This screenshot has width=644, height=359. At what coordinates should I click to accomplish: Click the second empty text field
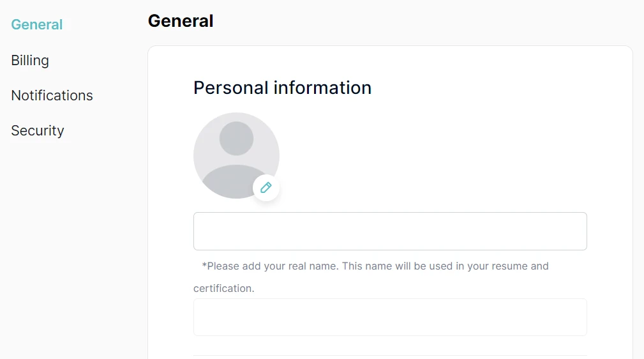pyautogui.click(x=390, y=317)
